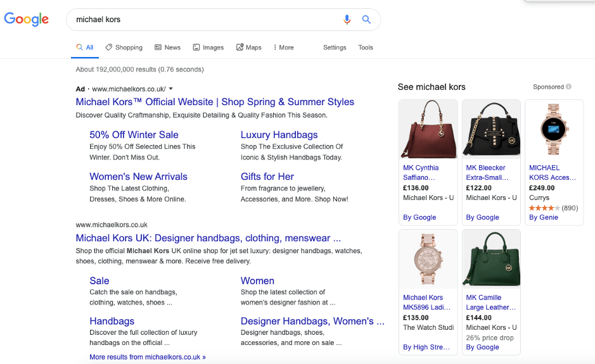The image size is (595, 364).
Task: Activate voice search microphone icon
Action: [347, 20]
